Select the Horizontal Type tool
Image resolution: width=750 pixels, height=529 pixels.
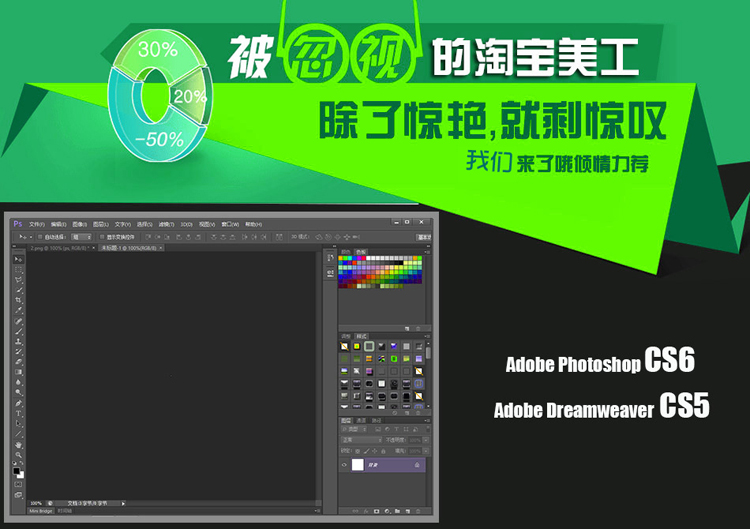(x=18, y=413)
